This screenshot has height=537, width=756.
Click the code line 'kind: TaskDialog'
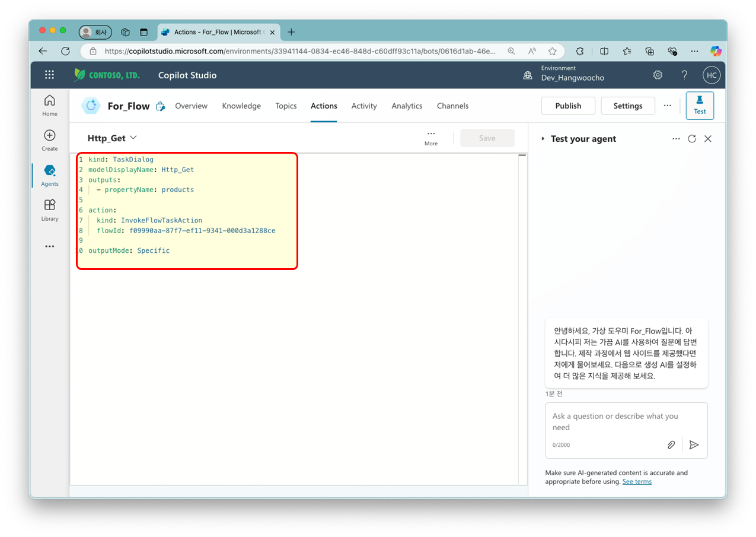pos(121,160)
